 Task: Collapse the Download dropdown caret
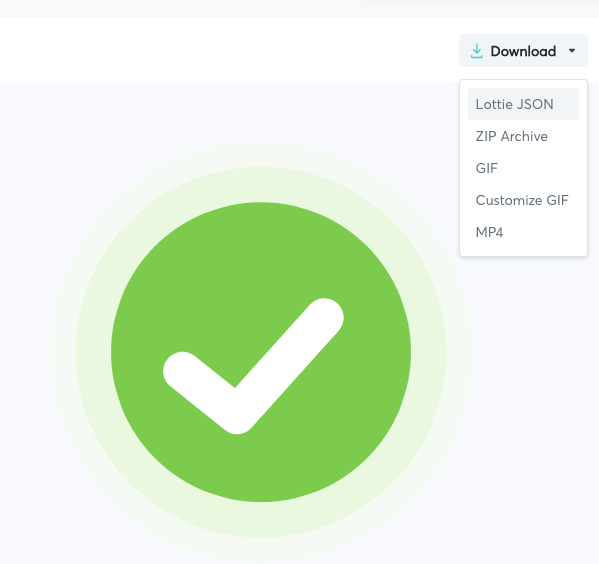(572, 51)
